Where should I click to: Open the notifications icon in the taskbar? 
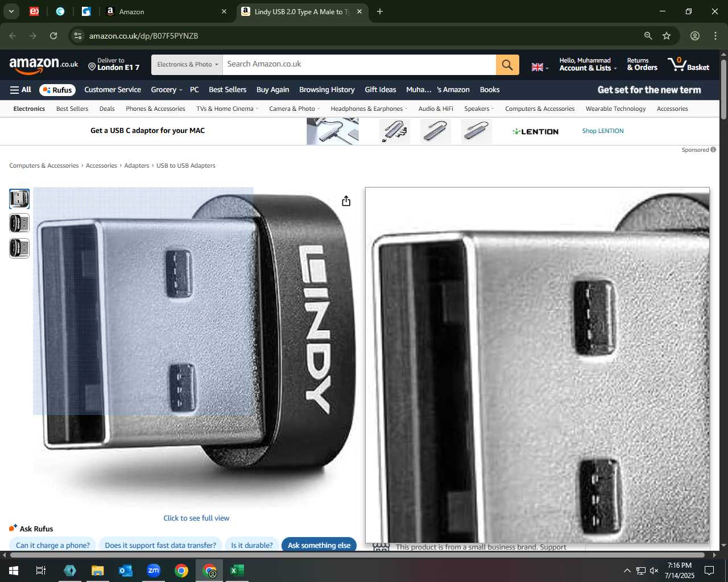[709, 571]
